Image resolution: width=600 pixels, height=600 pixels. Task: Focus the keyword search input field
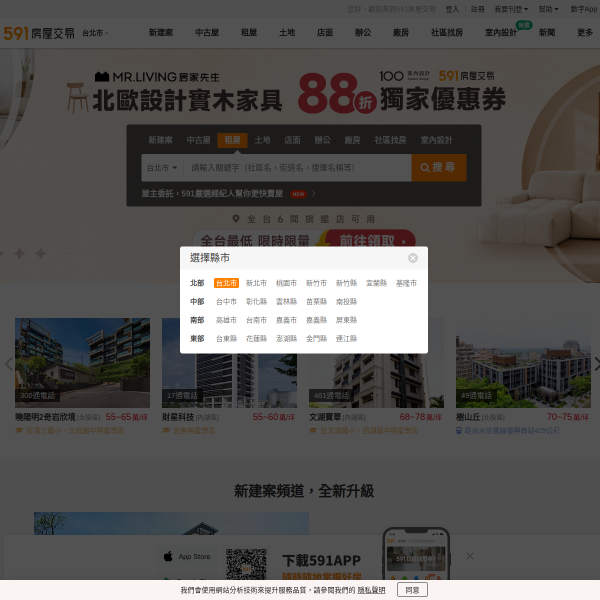click(297, 168)
